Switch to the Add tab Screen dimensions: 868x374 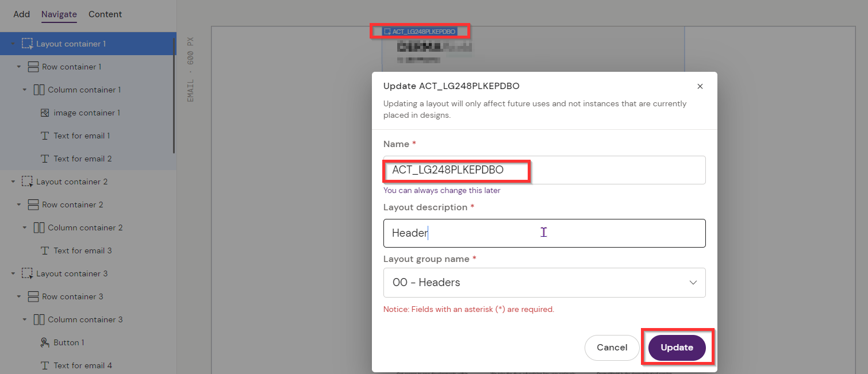[x=21, y=14]
